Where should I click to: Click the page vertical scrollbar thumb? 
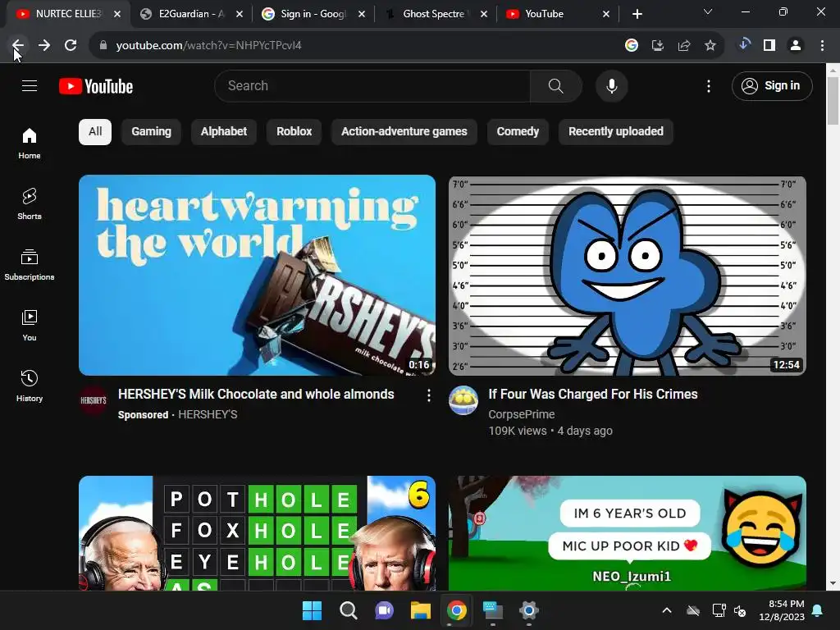tap(833, 101)
